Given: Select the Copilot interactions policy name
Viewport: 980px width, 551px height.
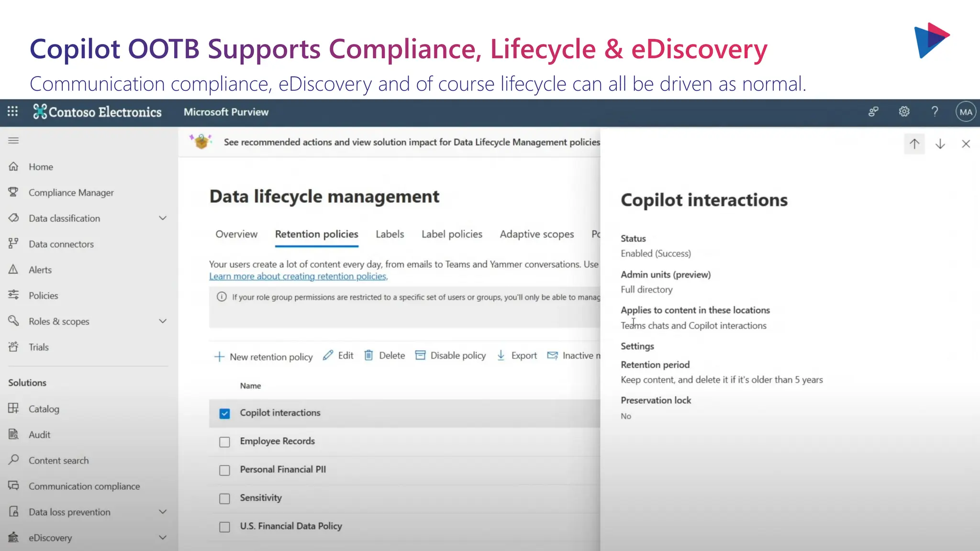Looking at the screenshot, I should point(280,412).
